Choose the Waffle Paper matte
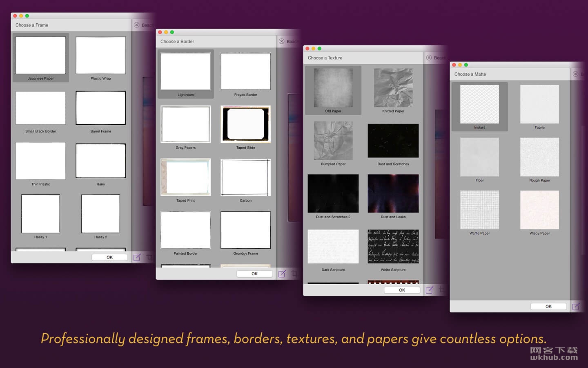The image size is (588, 368). (479, 210)
